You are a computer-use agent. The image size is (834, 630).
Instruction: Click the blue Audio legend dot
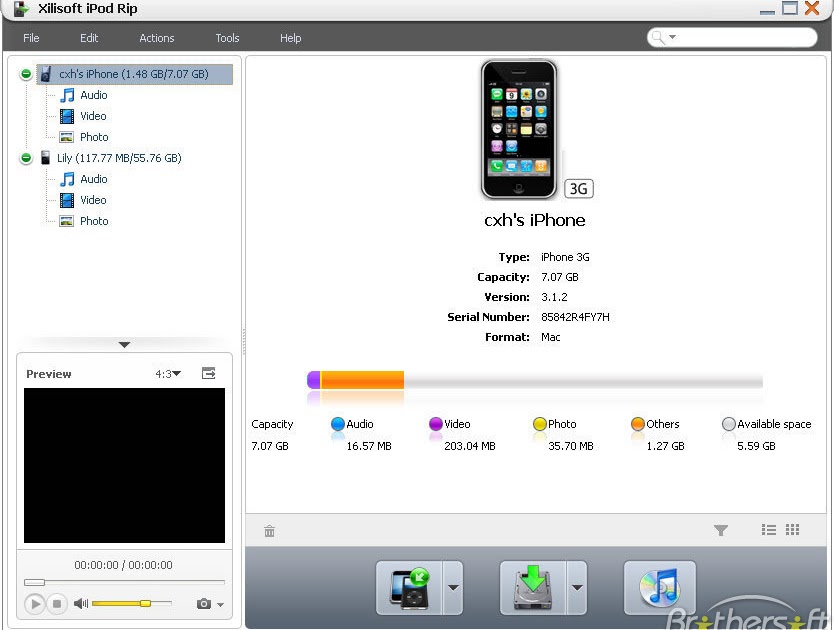click(x=338, y=424)
